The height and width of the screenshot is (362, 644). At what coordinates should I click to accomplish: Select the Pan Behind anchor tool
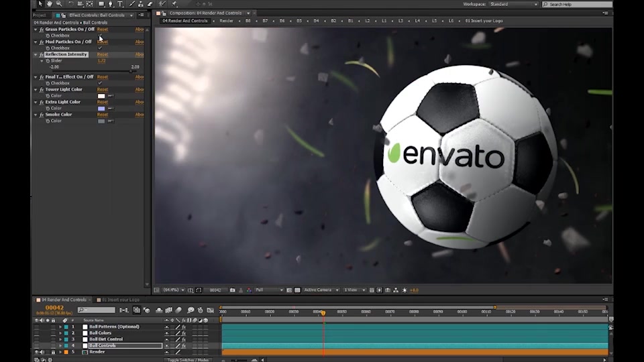click(x=89, y=4)
